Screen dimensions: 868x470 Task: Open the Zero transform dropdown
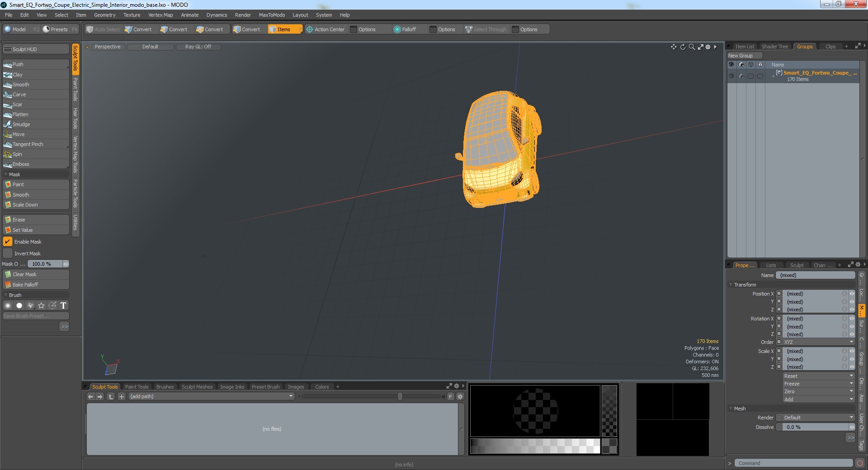(819, 391)
